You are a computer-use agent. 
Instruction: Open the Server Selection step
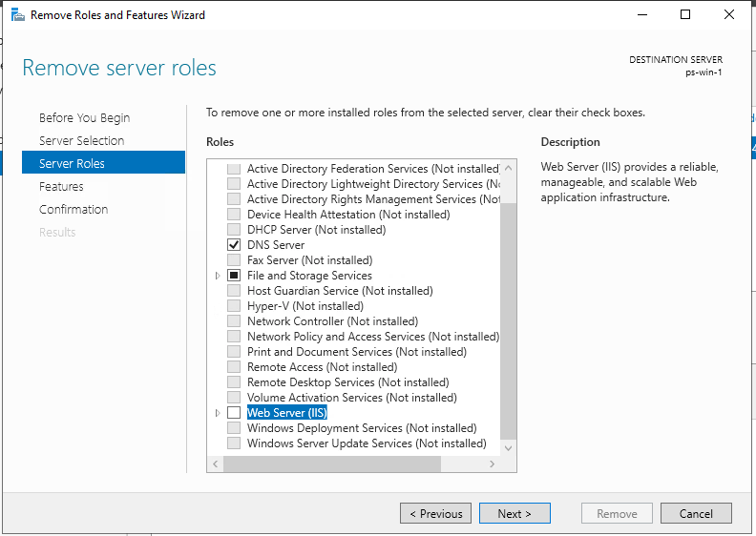(81, 140)
